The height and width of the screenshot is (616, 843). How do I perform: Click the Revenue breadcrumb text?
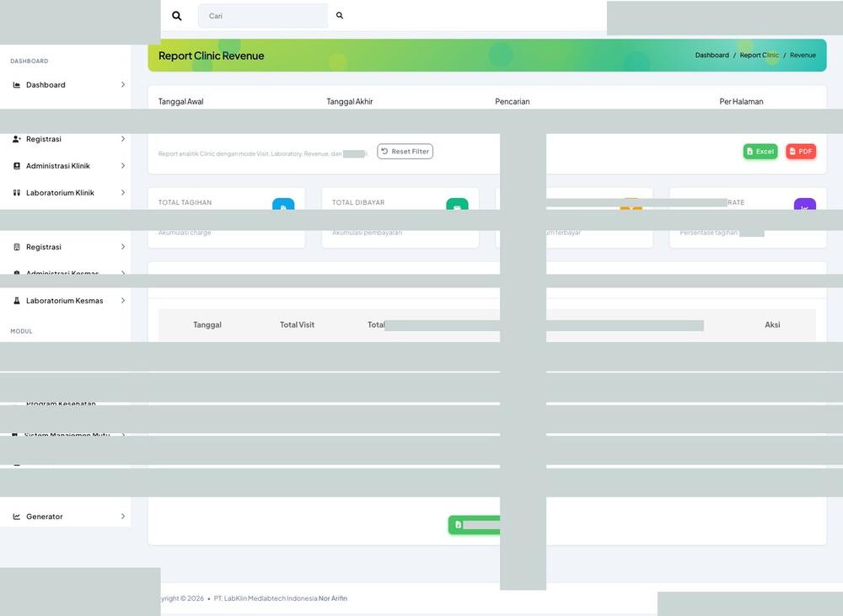pyautogui.click(x=803, y=56)
